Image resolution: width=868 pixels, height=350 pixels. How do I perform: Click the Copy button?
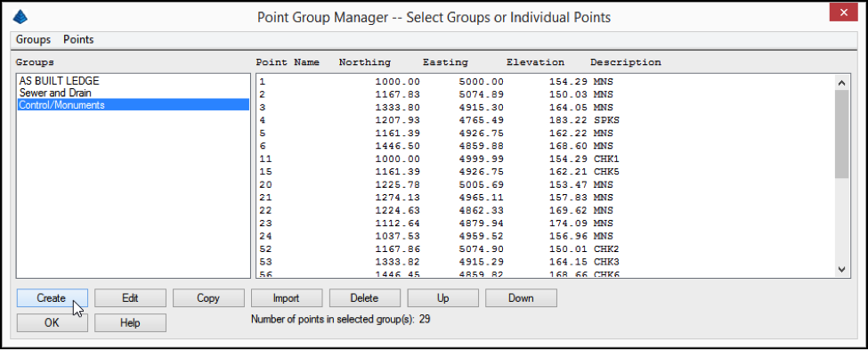point(208,298)
